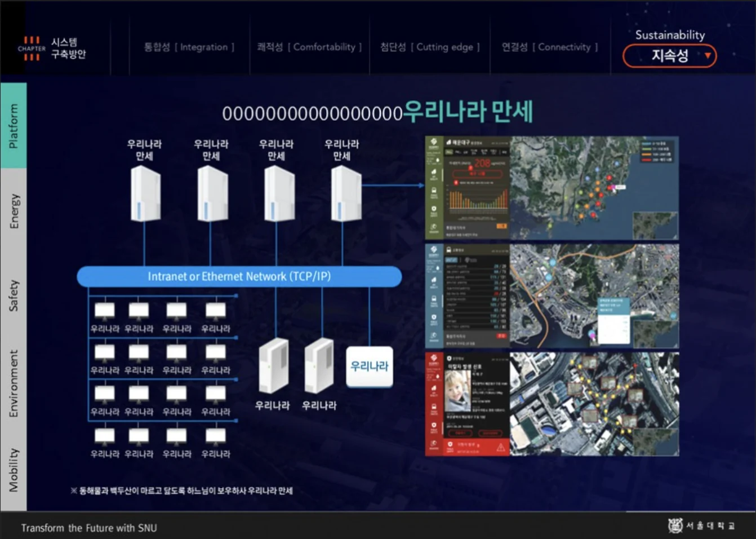This screenshot has height=539, width=756.
Task: Expand the Sustainability 지속성 selector
Action: pos(669,56)
